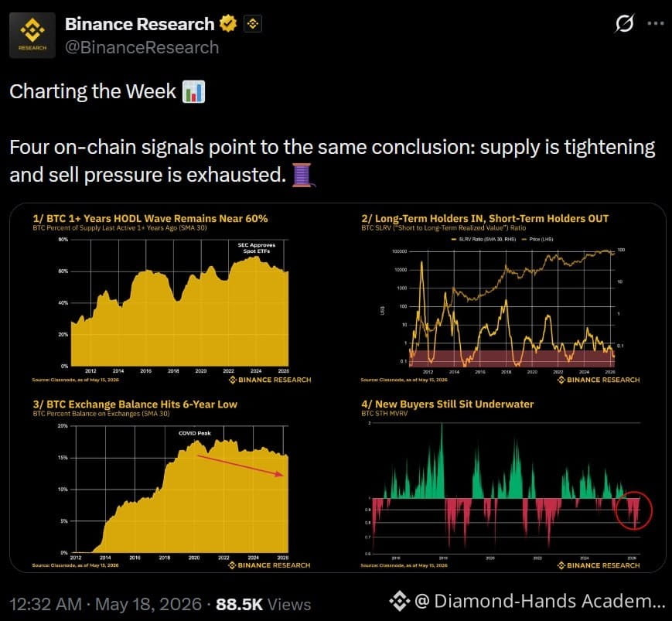Screen dimensions: 672x621
Task: Click the 'SEC Approves Spot ETFs' annotation
Action: pyautogui.click(x=256, y=247)
